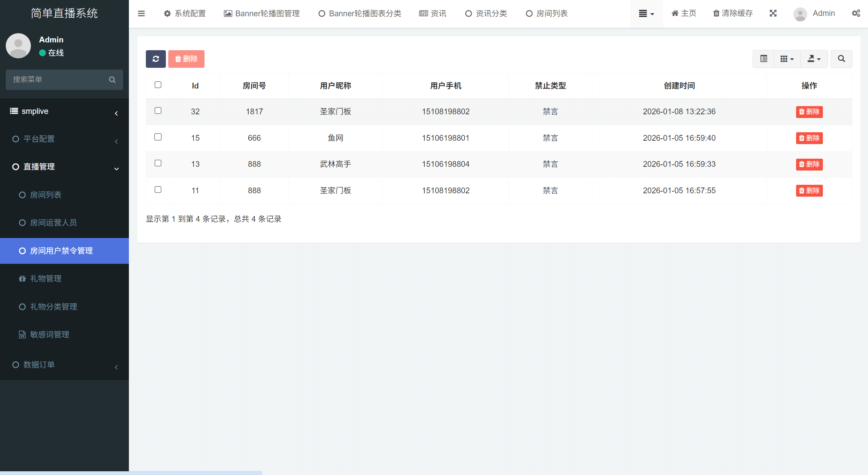Image resolution: width=868 pixels, height=475 pixels.
Task: Open table search via magnifier icon
Action: [841, 59]
